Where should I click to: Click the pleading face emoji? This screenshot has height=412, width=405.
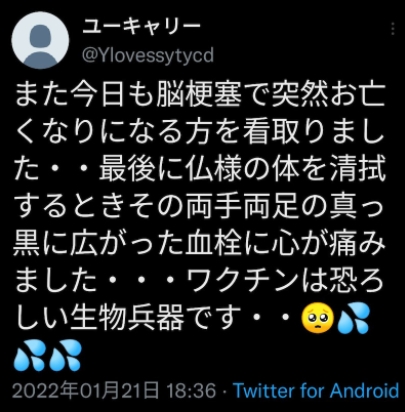click(318, 318)
